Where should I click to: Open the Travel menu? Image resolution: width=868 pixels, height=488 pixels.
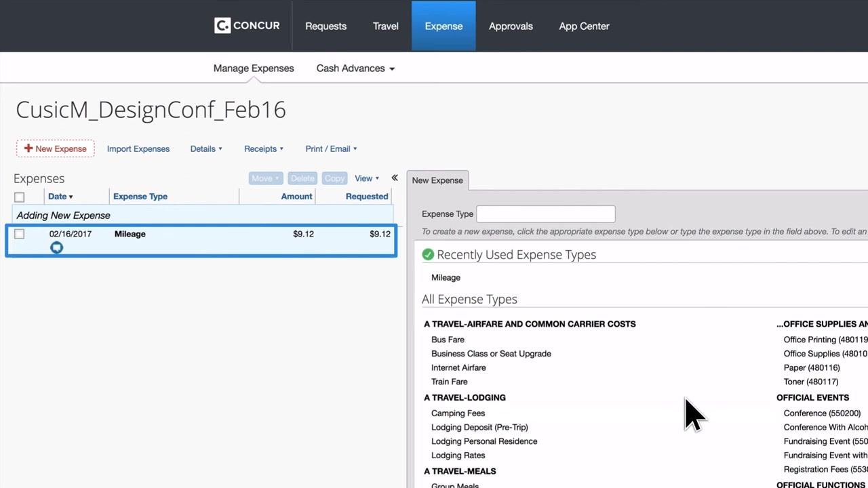(x=385, y=26)
